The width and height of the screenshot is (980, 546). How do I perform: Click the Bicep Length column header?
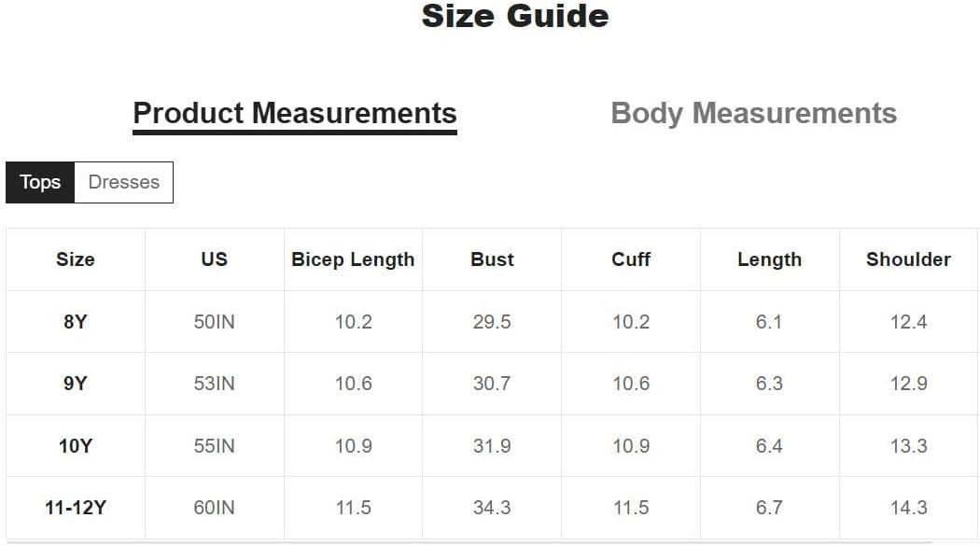click(x=353, y=259)
